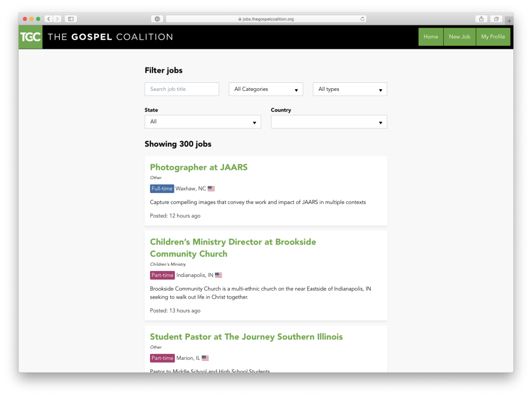Click the New Job button
Viewport: 532px width, 397px height.
click(459, 37)
